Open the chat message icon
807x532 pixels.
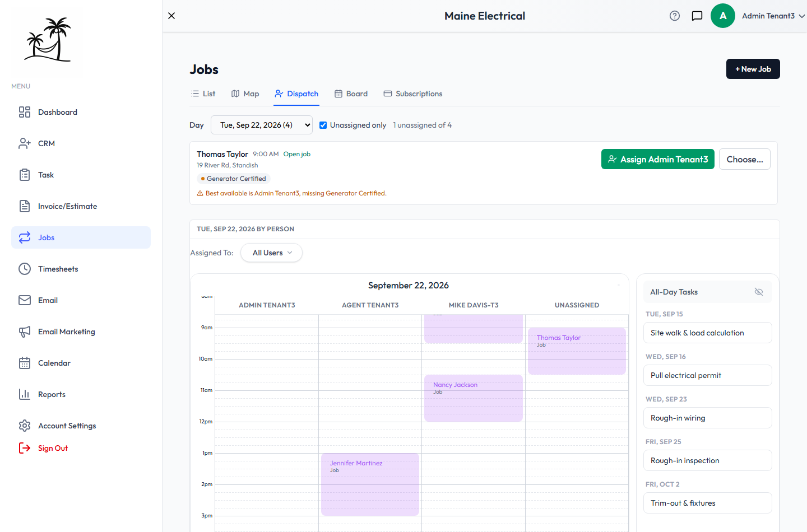[x=697, y=16]
